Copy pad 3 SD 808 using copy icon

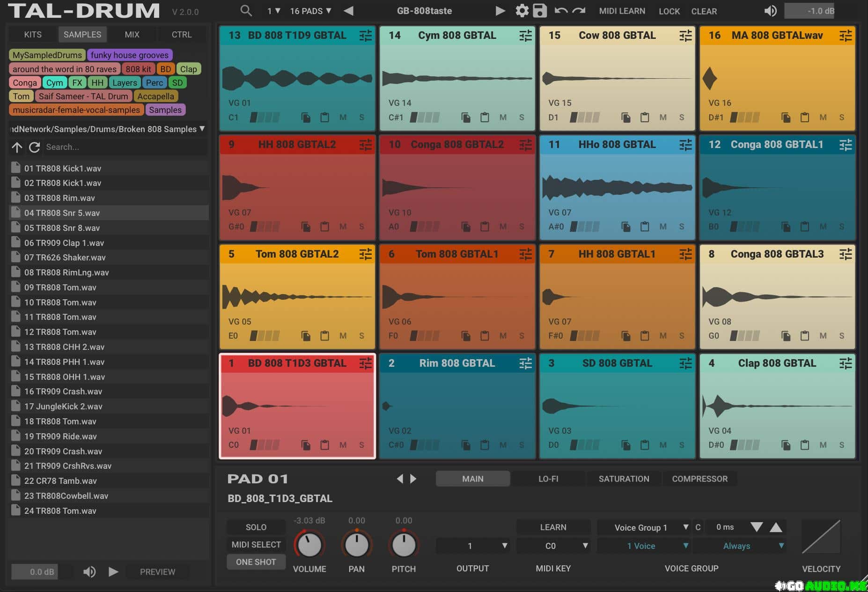click(626, 445)
